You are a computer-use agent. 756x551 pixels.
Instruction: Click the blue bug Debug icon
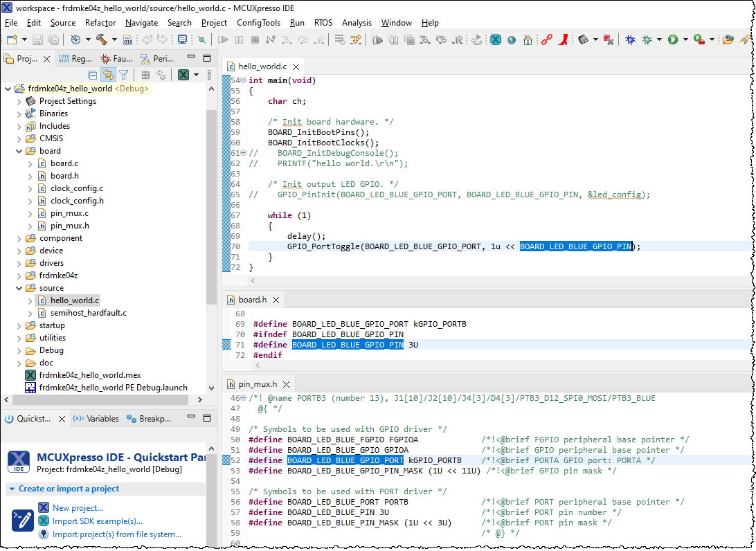630,39
